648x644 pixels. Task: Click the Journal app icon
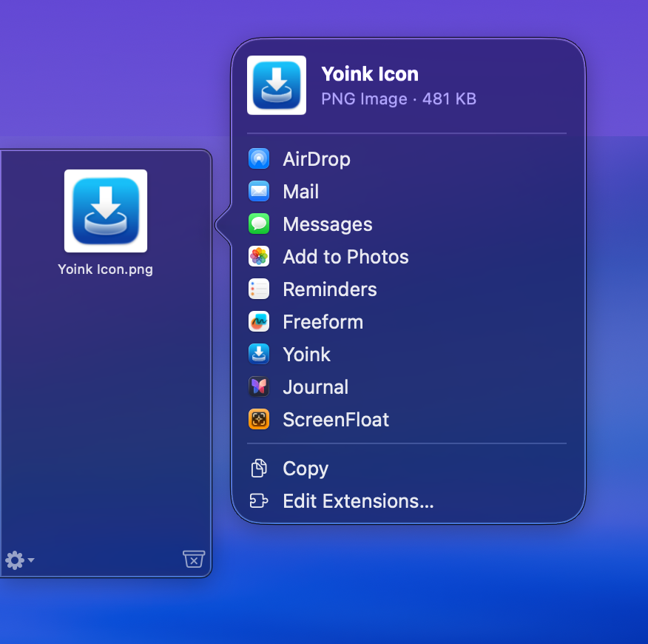(259, 387)
